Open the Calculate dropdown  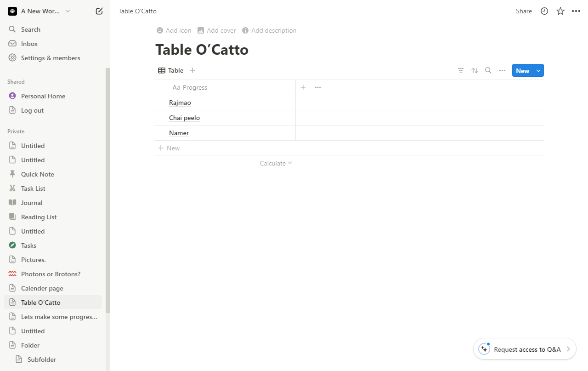276,163
